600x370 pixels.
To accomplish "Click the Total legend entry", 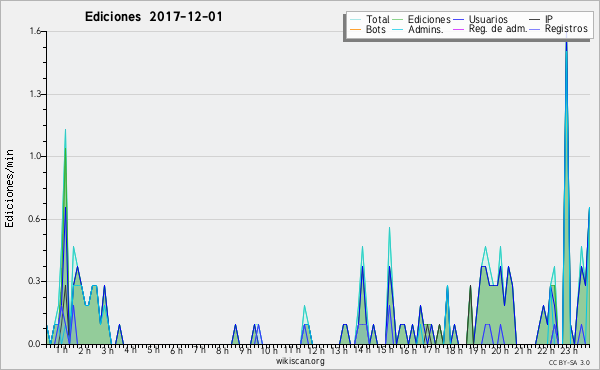I will click(x=370, y=19).
